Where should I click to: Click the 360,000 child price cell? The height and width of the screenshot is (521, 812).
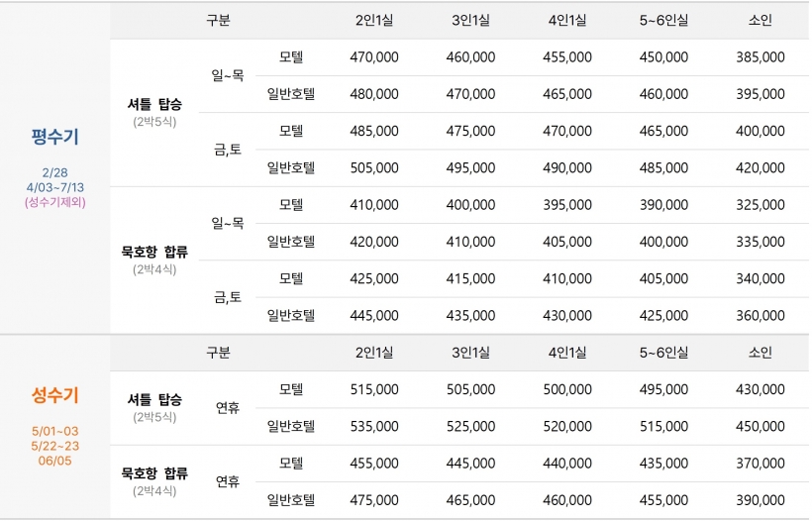pos(760,316)
